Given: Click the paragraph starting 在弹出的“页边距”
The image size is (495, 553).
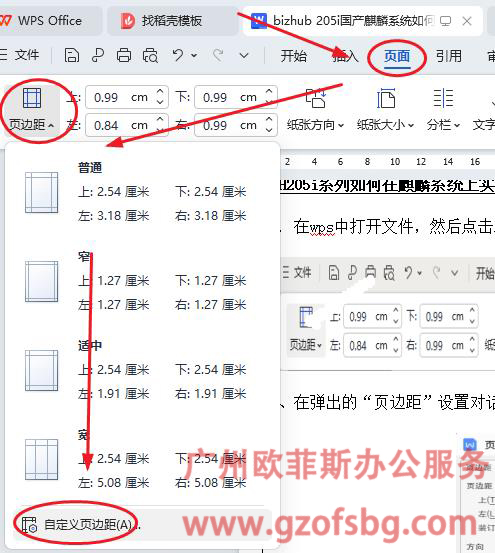Looking at the screenshot, I should click(x=393, y=402).
